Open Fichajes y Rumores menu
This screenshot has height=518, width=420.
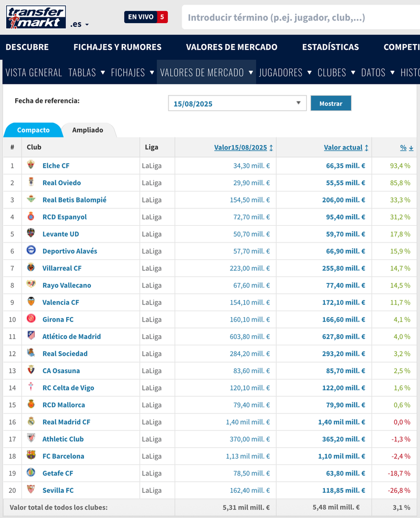pos(117,47)
